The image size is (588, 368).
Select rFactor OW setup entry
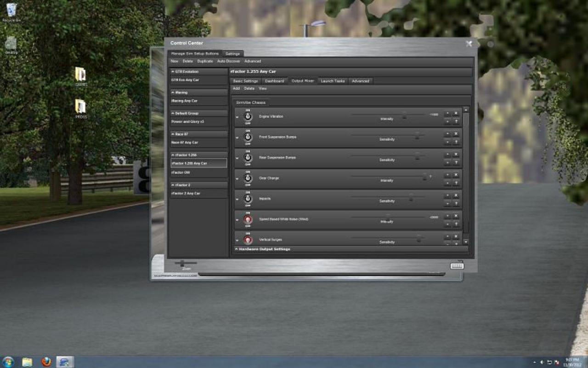click(x=198, y=172)
